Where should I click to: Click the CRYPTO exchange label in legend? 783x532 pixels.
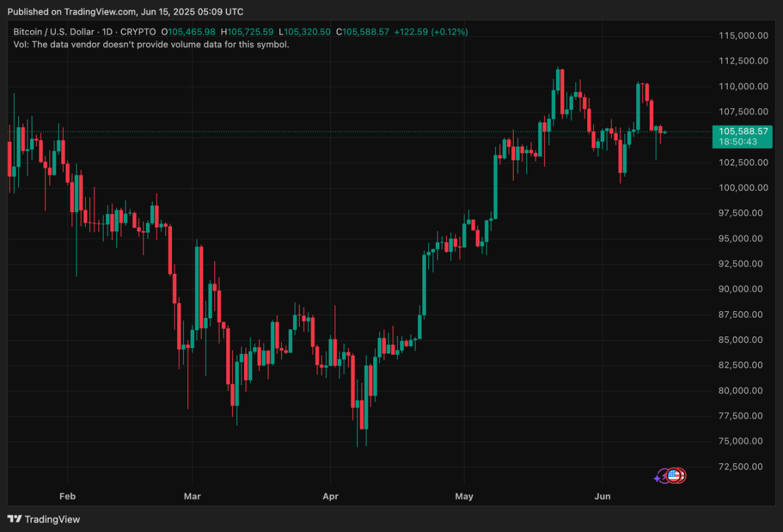138,32
